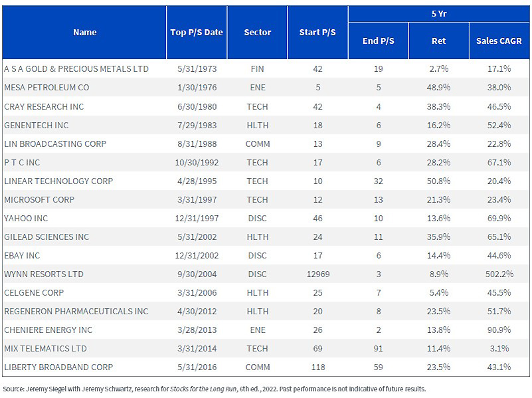Select GILEAD SCIENCES INC name cell
Viewport: 532px width, 398px height.
[46, 237]
